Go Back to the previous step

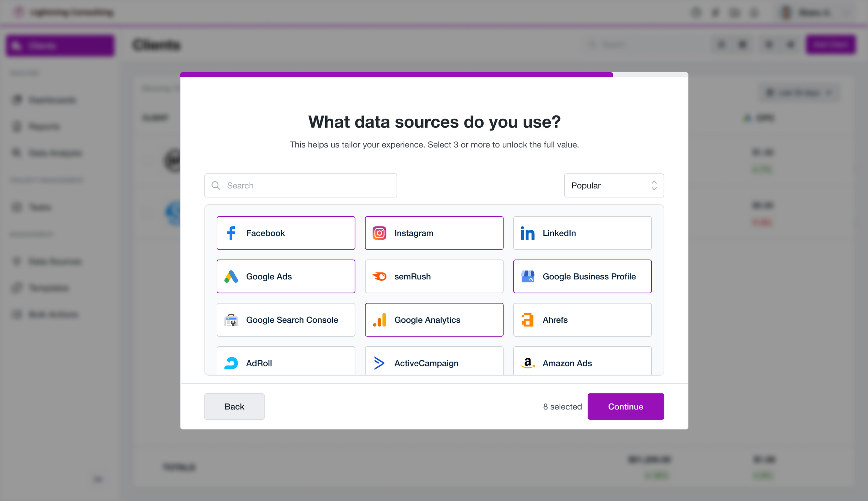point(234,407)
